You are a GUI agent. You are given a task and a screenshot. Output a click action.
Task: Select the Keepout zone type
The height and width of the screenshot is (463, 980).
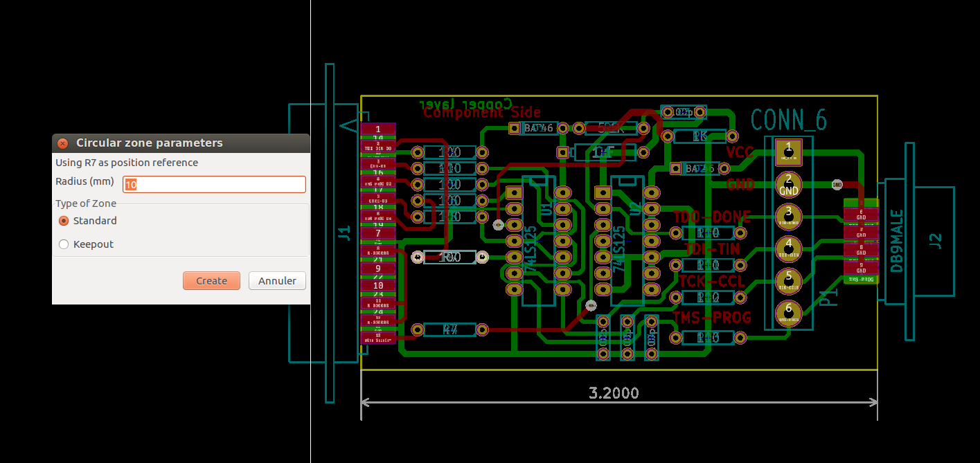(64, 244)
